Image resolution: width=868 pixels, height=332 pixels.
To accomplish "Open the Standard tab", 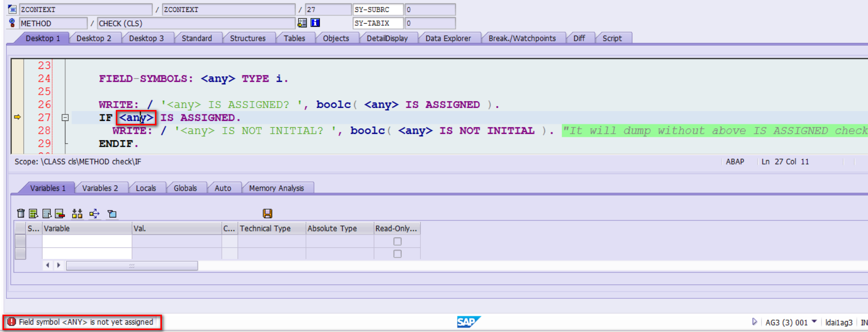I will click(x=197, y=38).
